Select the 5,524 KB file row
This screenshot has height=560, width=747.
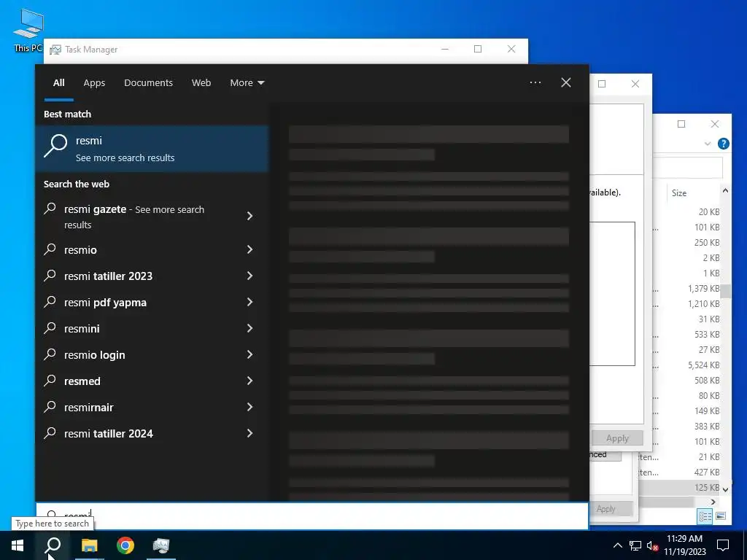686,365
